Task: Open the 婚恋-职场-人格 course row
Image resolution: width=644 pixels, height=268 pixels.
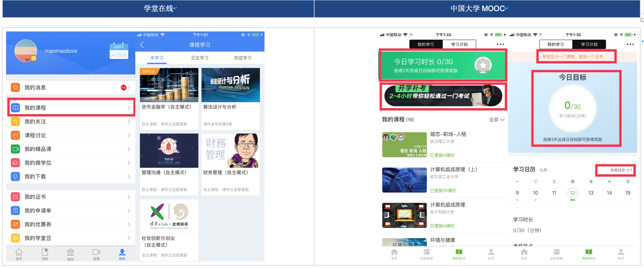Action: pyautogui.click(x=443, y=145)
